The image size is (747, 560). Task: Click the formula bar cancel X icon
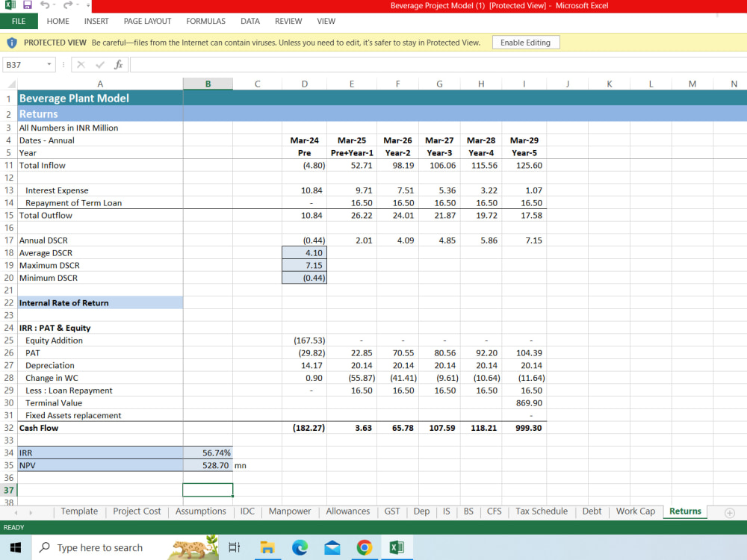pyautogui.click(x=81, y=64)
